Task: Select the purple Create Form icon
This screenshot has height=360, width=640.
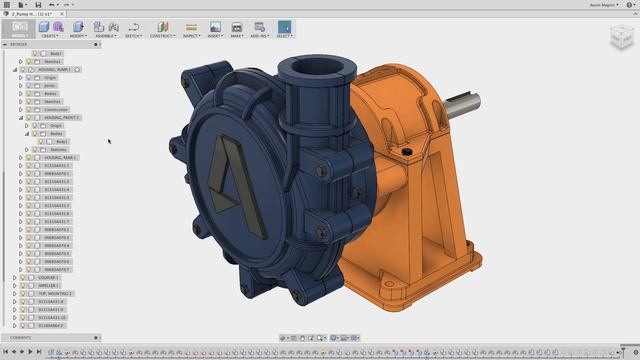Action: pos(58,27)
